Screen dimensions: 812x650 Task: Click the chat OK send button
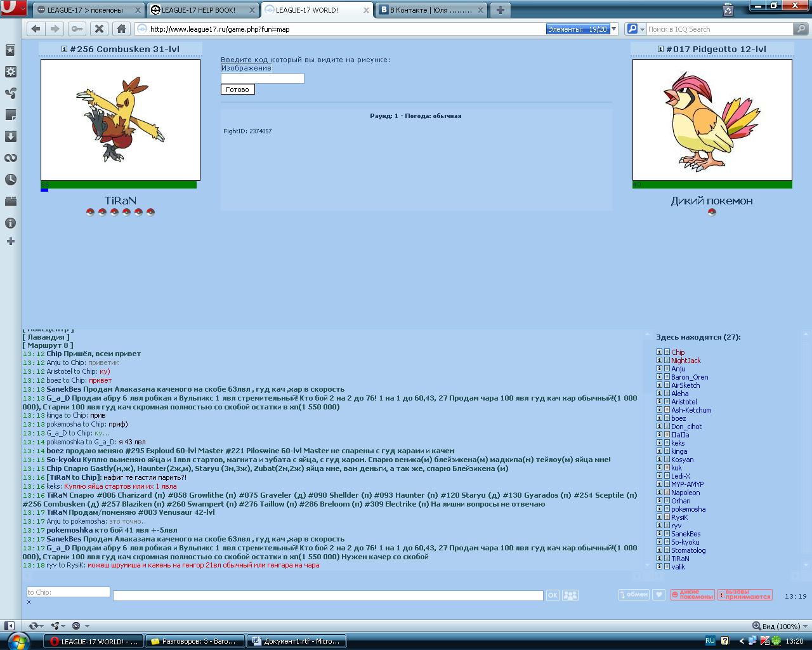(x=553, y=595)
